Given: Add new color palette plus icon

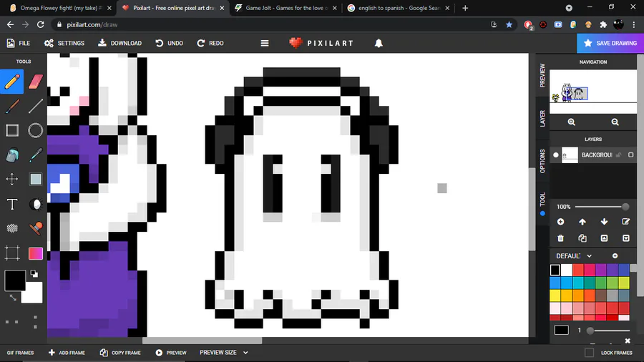Looking at the screenshot, I should click(615, 255).
